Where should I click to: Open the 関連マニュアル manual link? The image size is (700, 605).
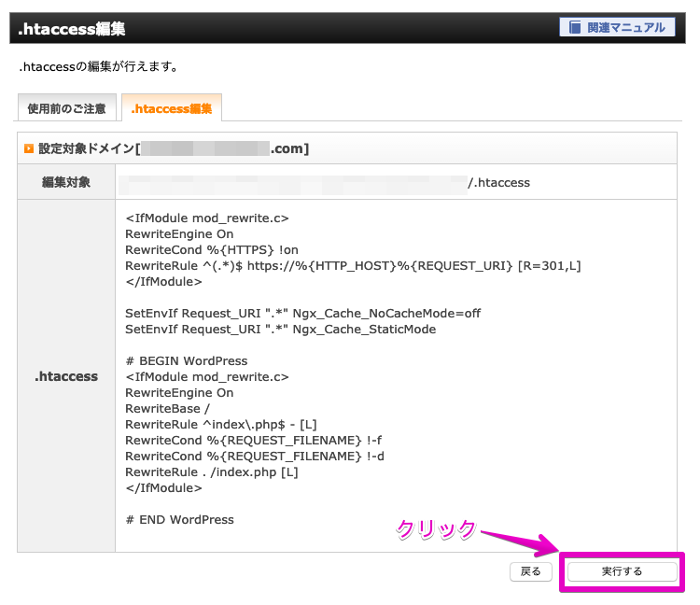(617, 27)
